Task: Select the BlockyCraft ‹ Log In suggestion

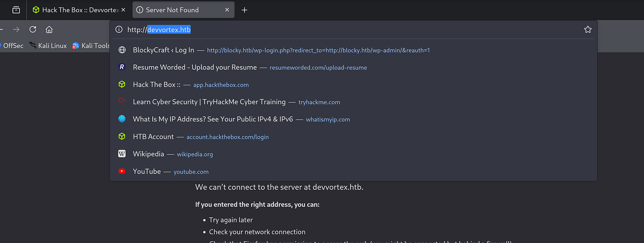Action: point(353,50)
